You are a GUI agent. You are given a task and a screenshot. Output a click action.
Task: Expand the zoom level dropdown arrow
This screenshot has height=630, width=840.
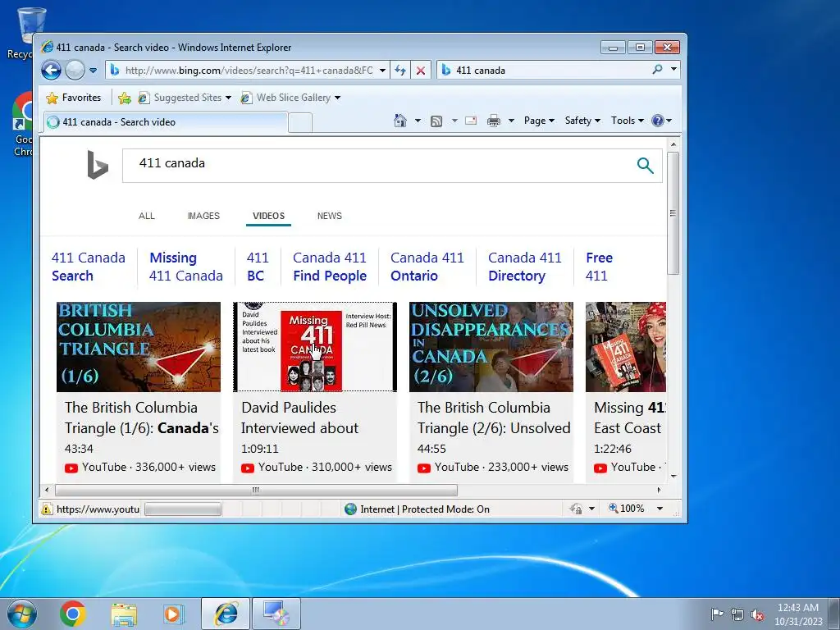(x=660, y=509)
